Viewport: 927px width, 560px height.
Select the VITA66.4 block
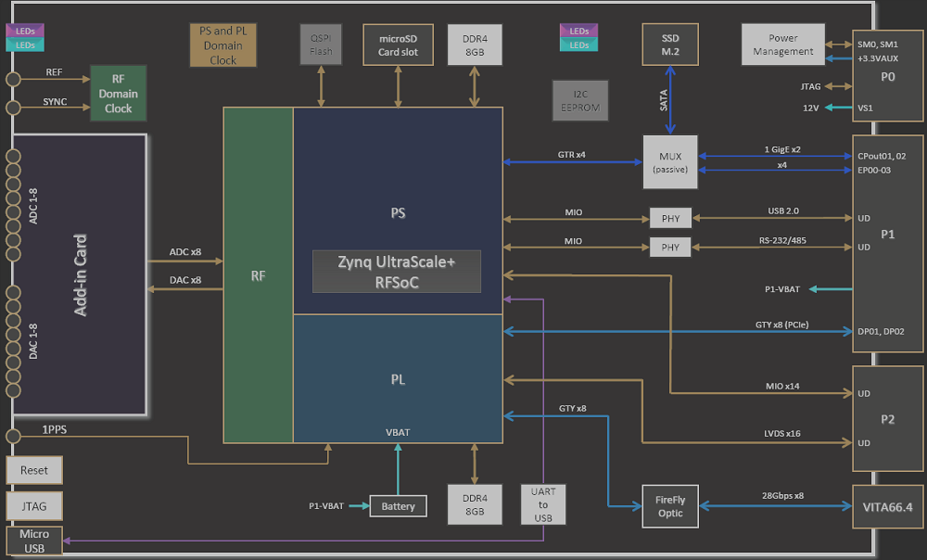[x=887, y=507]
